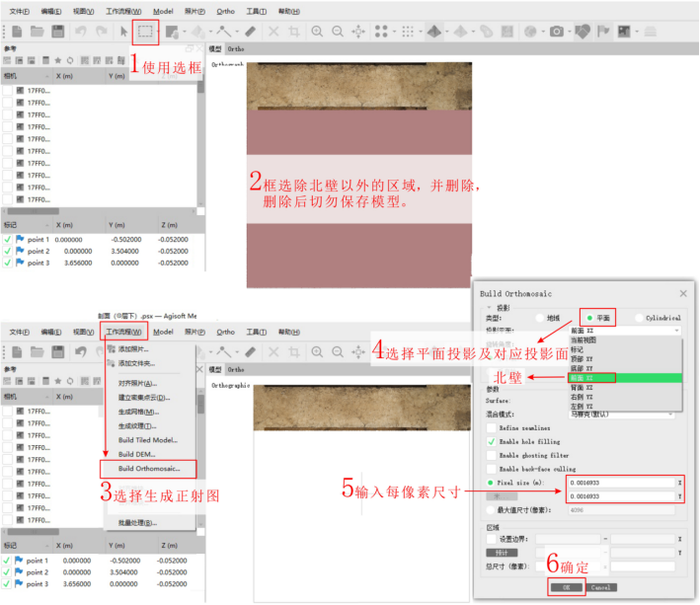Click the zoom in magnifier in top toolbar
This screenshot has width=700, height=605.
[318, 32]
